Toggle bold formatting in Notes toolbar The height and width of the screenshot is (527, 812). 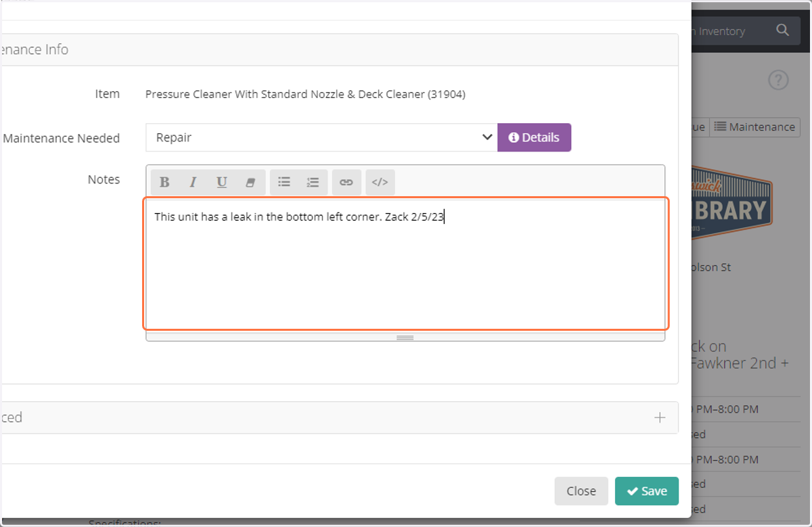[x=164, y=182]
